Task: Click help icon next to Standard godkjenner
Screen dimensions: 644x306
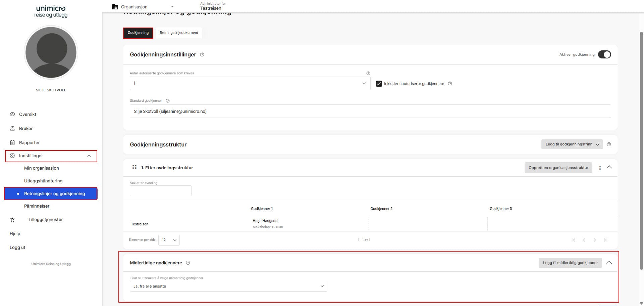Action: pos(168,101)
